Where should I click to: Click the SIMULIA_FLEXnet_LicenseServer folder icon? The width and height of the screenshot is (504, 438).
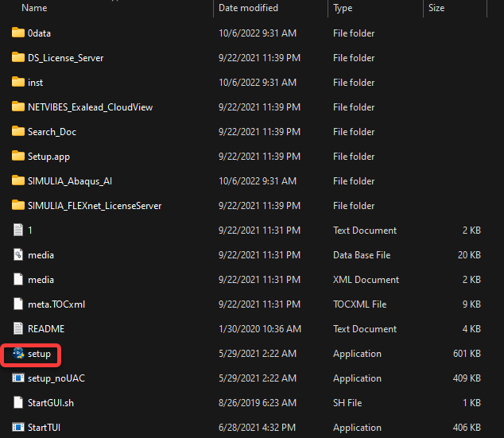pos(18,205)
